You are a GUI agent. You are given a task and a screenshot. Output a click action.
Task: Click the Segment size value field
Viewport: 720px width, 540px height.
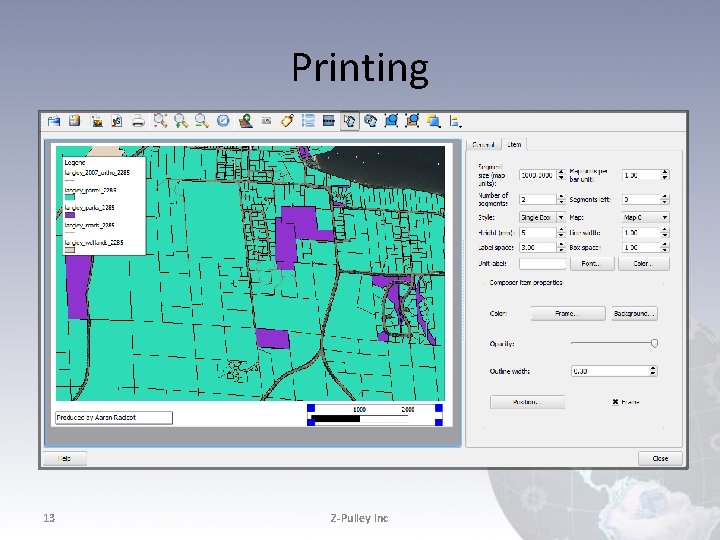(x=538, y=175)
